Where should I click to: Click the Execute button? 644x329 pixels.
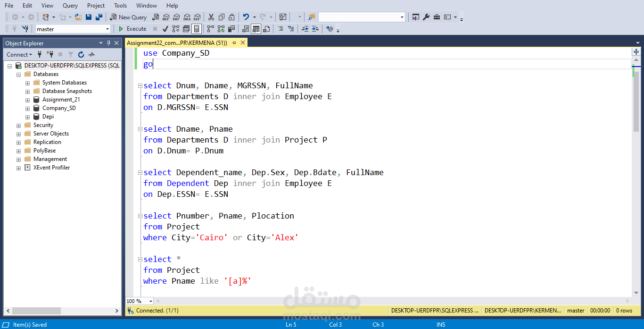pos(132,29)
